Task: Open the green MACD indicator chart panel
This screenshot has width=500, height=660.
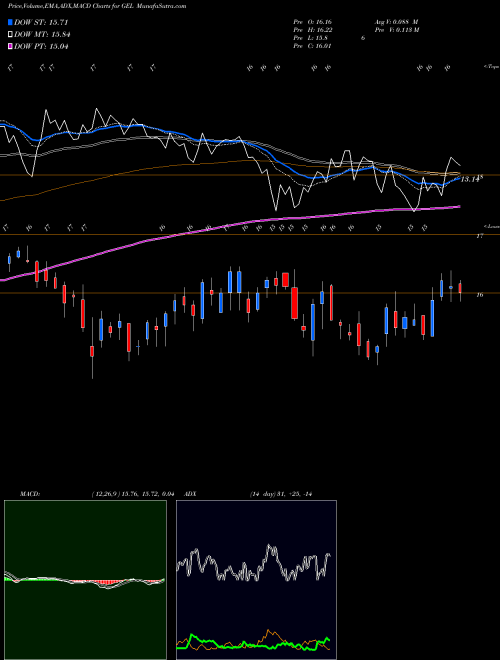Action: 85,580
